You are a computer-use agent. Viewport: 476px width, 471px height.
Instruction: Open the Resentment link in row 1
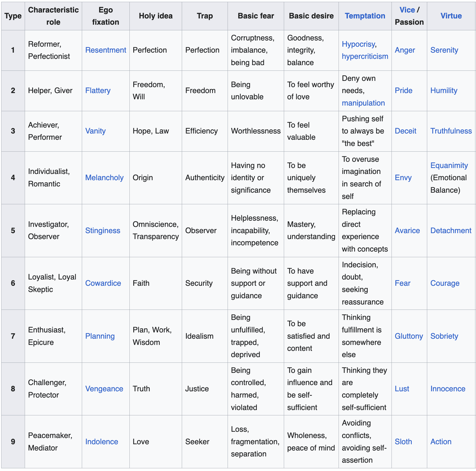[x=106, y=50]
